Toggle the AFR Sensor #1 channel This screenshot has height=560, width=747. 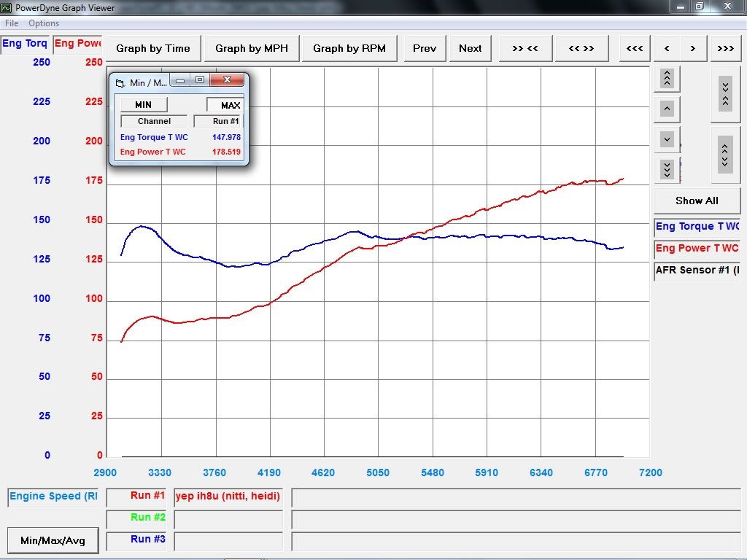click(x=697, y=271)
